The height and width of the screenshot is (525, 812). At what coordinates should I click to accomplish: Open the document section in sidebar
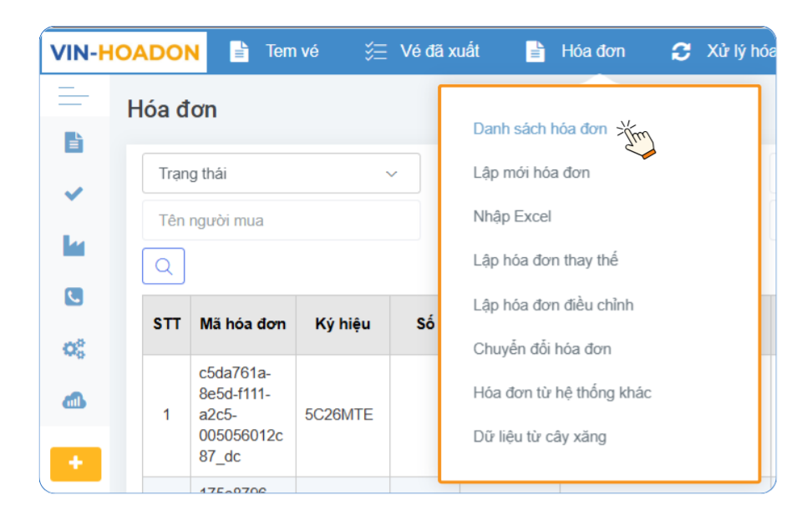pos(74,142)
